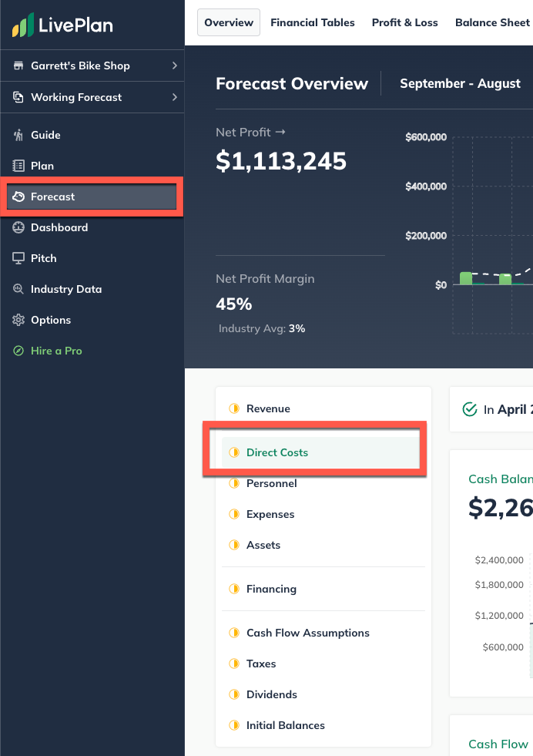Click the Pitch monitor icon
Viewport: 533px width, 756px height.
pyautogui.click(x=18, y=258)
